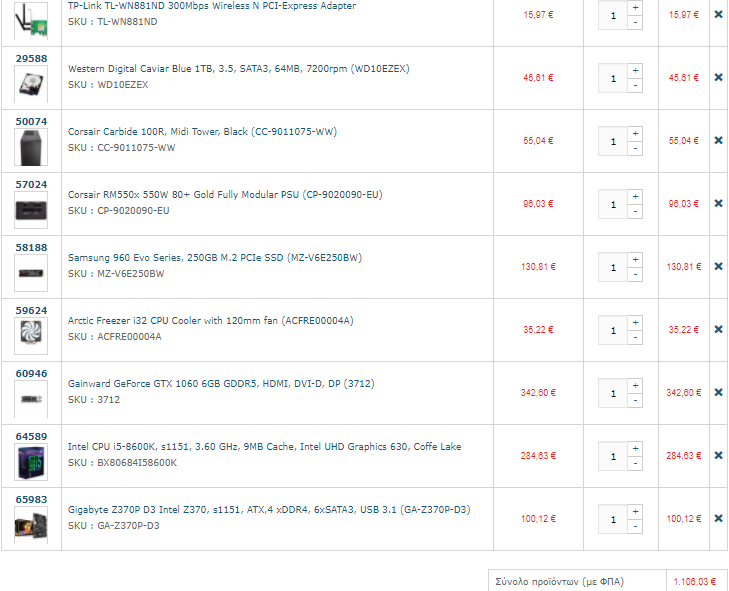Open Arctic Freezer i32 CPU Cooler link
Image resolution: width=729 pixels, height=591 pixels.
211,321
